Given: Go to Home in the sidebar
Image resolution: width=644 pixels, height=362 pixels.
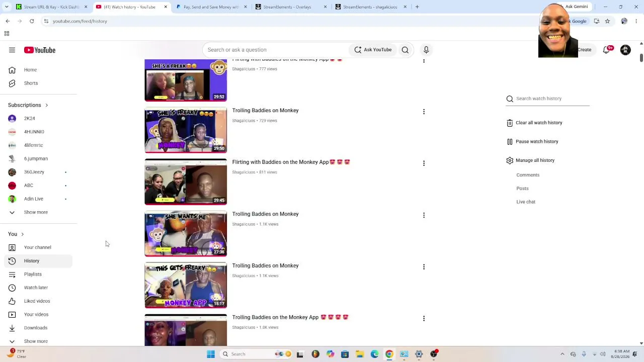Looking at the screenshot, I should coord(38,70).
